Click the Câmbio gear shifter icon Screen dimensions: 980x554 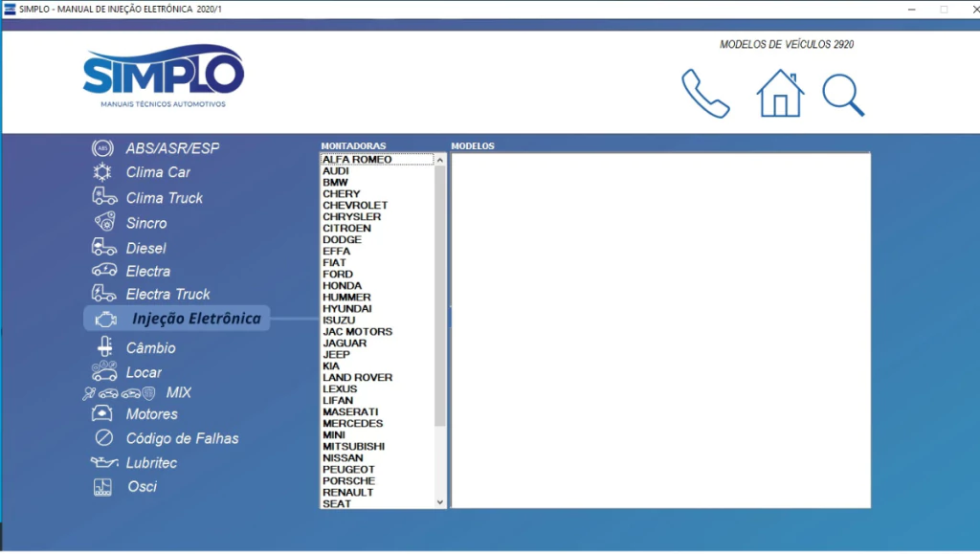pyautogui.click(x=104, y=346)
